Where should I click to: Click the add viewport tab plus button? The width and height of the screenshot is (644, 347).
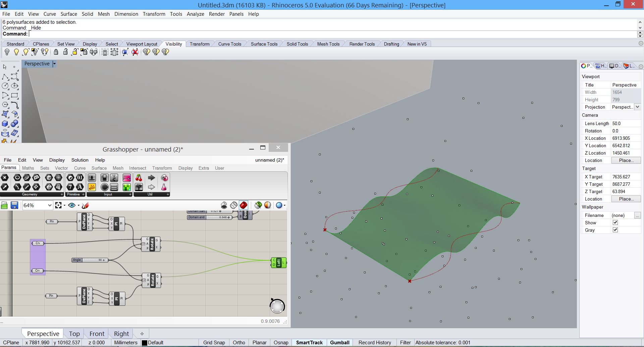[142, 334]
